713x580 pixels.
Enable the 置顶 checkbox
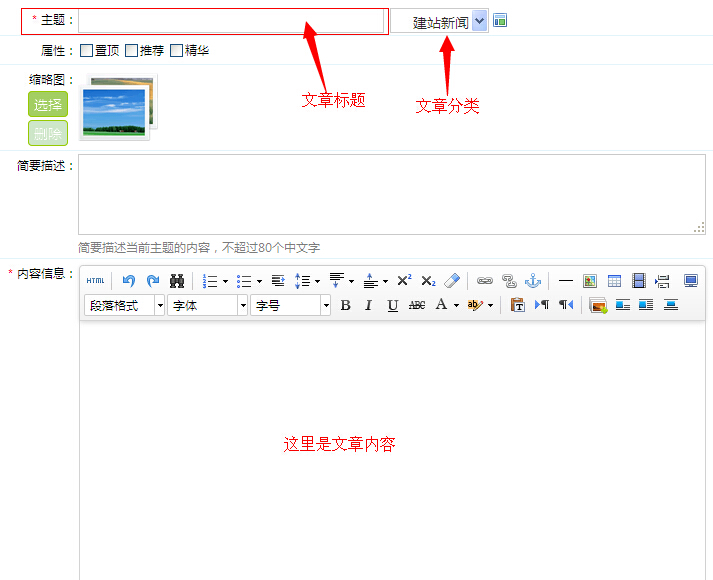pyautogui.click(x=87, y=50)
